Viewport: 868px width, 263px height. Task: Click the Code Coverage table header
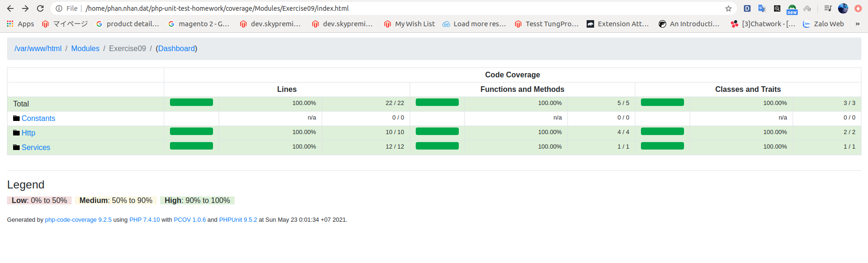[x=513, y=75]
